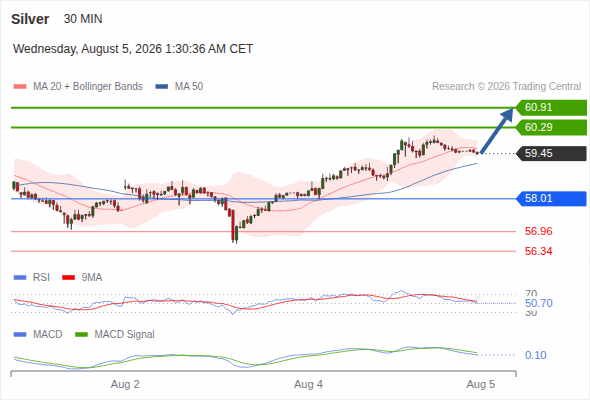Click the 58.01 pivot price tag
This screenshot has height=400, width=590.
(x=551, y=198)
